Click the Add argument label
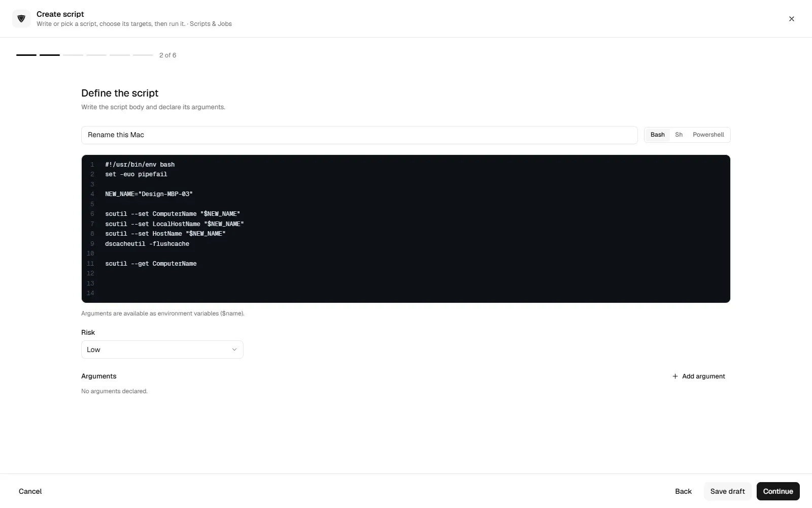This screenshot has width=812, height=508. tap(703, 376)
